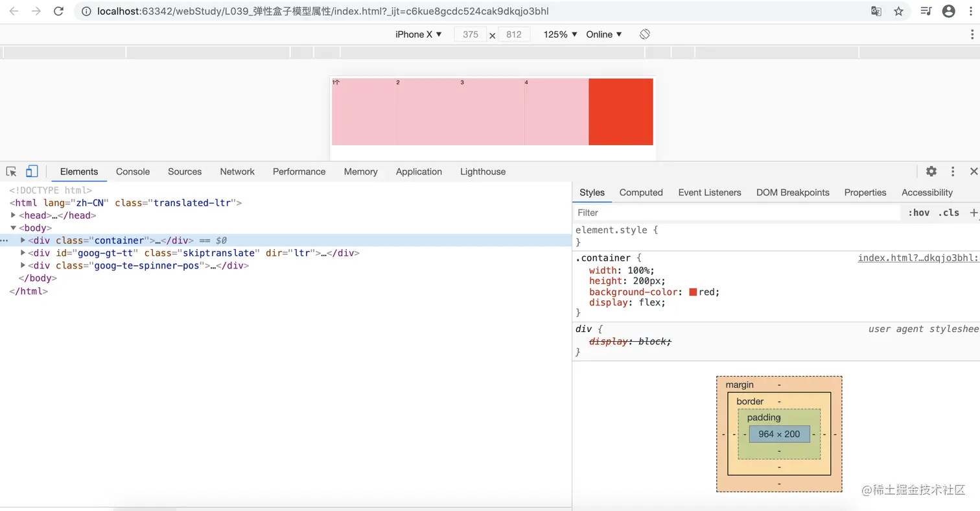Switch to the Console tab
The width and height of the screenshot is (980, 511).
point(133,172)
